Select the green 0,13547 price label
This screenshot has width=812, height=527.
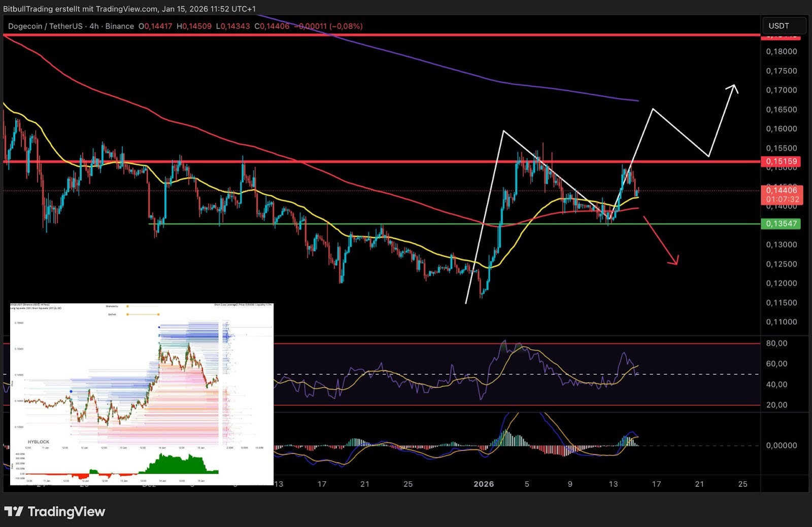(781, 224)
